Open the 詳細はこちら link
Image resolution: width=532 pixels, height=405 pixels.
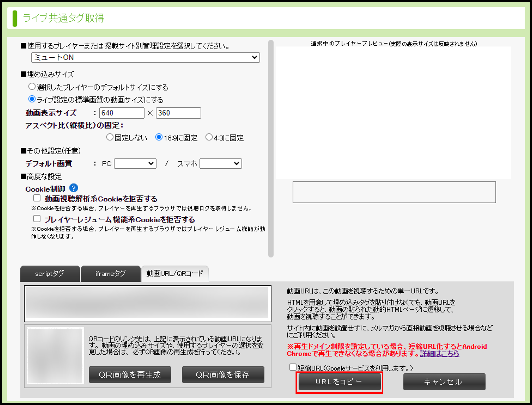[439, 354]
